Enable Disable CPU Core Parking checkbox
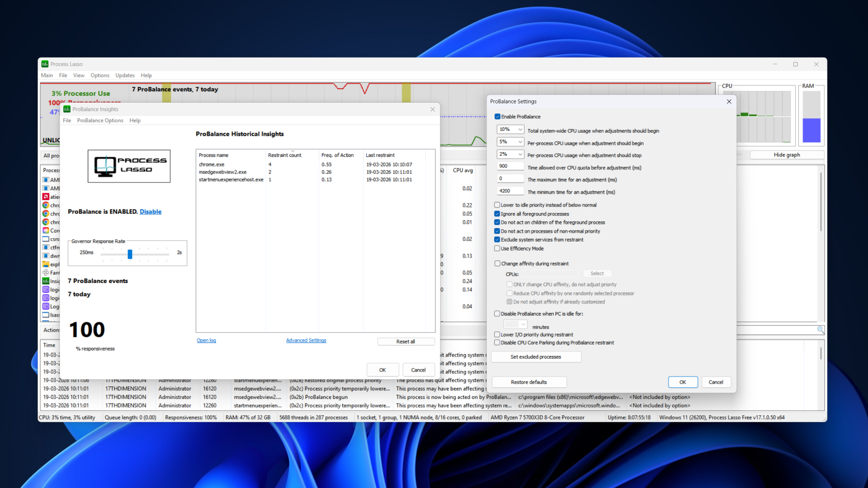 point(497,343)
